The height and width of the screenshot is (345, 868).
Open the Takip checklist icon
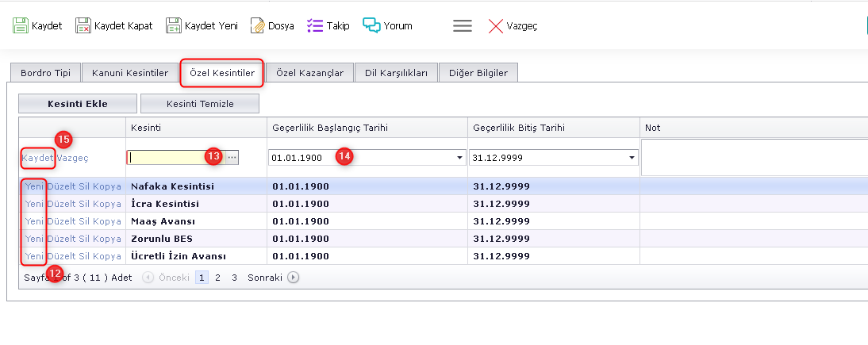[x=314, y=25]
